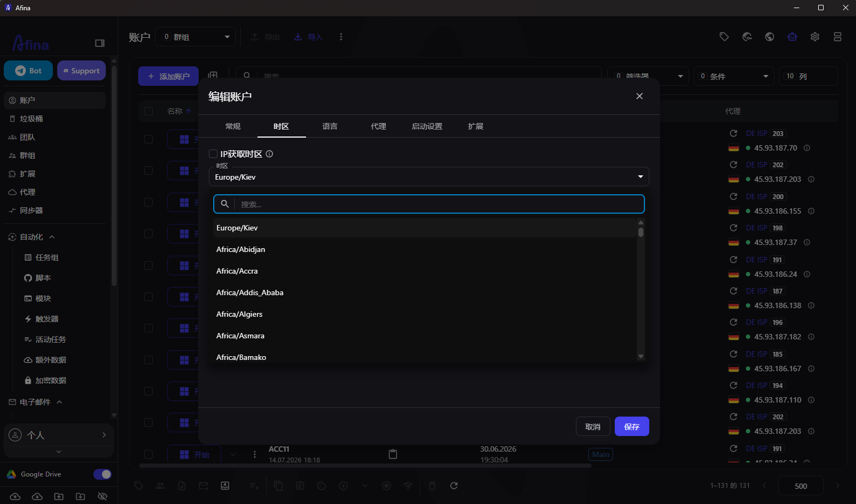Click the timezone list scroll-down arrow

point(641,356)
